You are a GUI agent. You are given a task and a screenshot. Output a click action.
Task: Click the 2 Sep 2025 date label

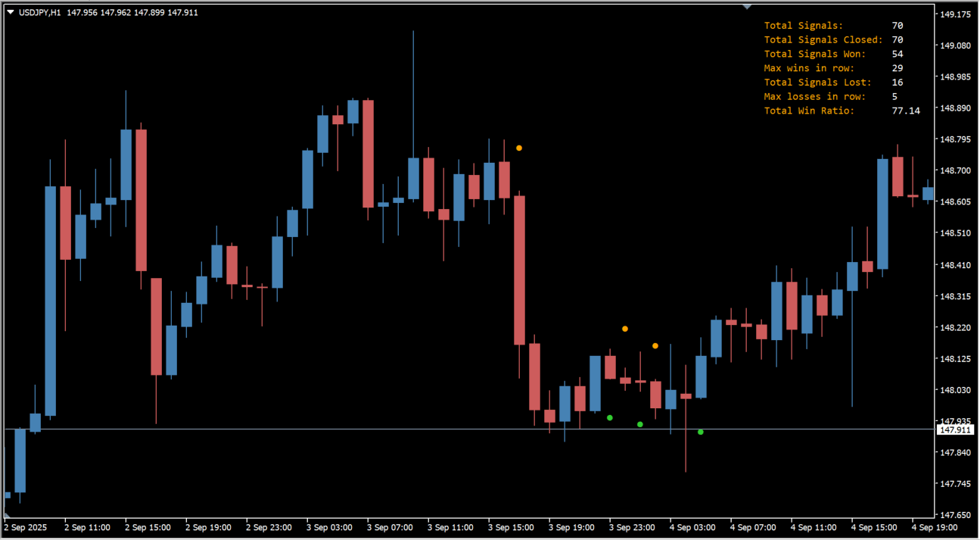coord(26,527)
